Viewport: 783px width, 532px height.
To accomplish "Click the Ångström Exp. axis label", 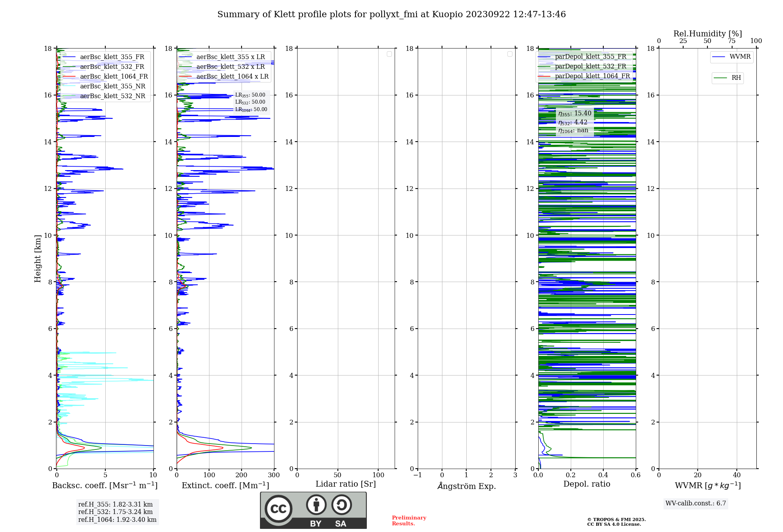I will pos(467,486).
